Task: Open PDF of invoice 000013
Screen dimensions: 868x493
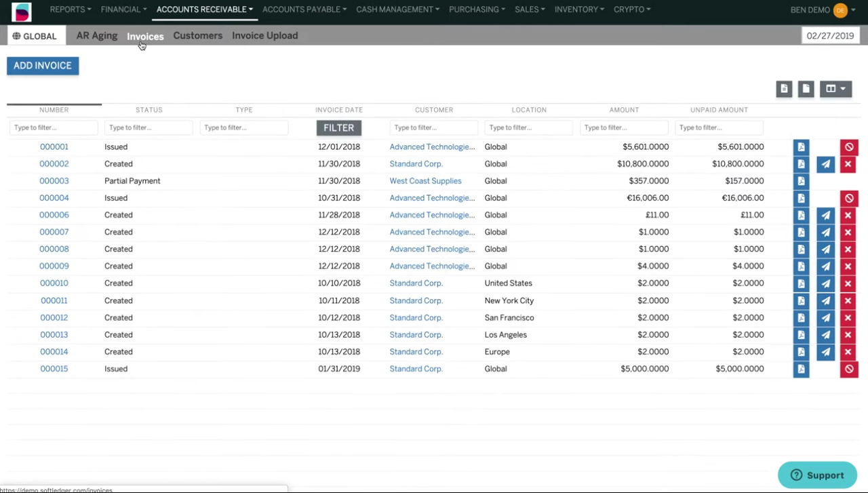Action: [801, 335]
